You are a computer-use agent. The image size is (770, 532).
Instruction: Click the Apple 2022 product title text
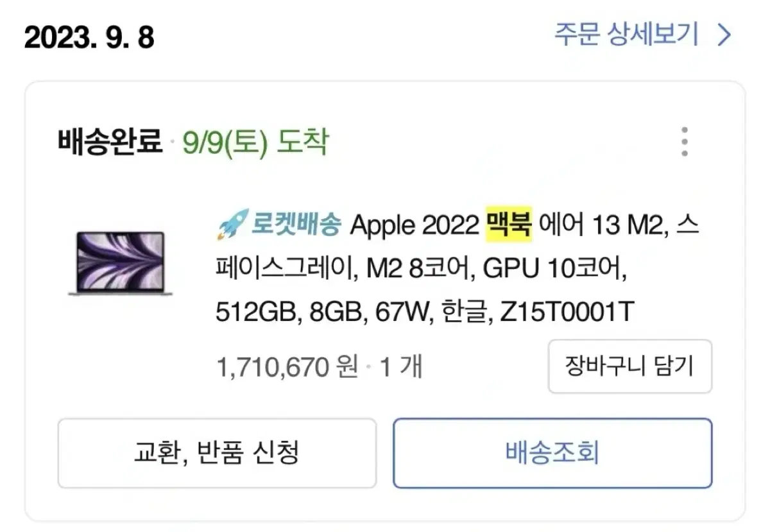click(x=413, y=227)
